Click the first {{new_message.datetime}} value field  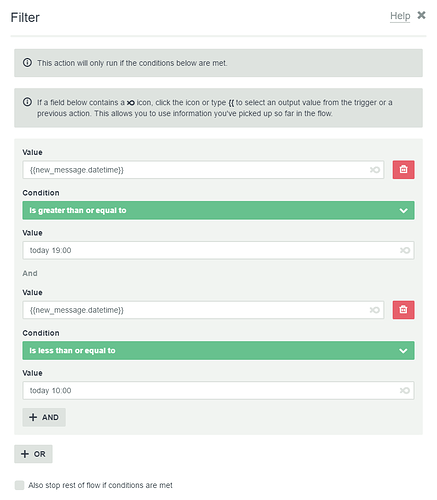click(203, 170)
